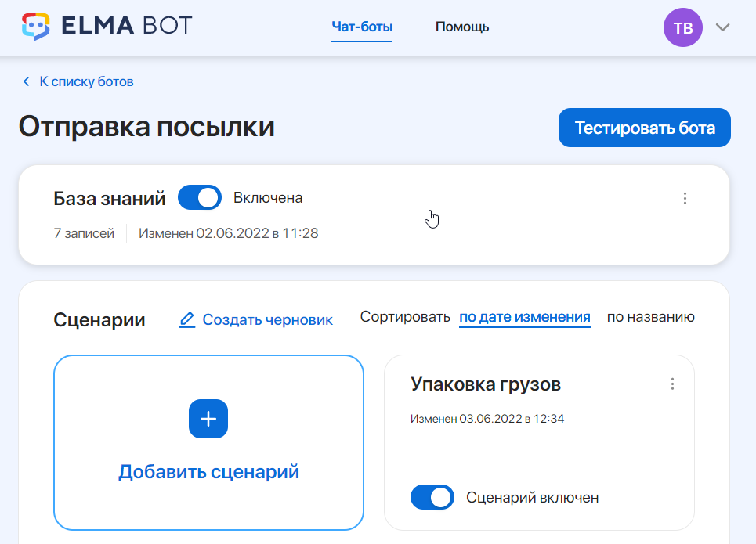Viewport: 756px width, 544px height.
Task: Sort scenarios по названию
Action: click(651, 317)
